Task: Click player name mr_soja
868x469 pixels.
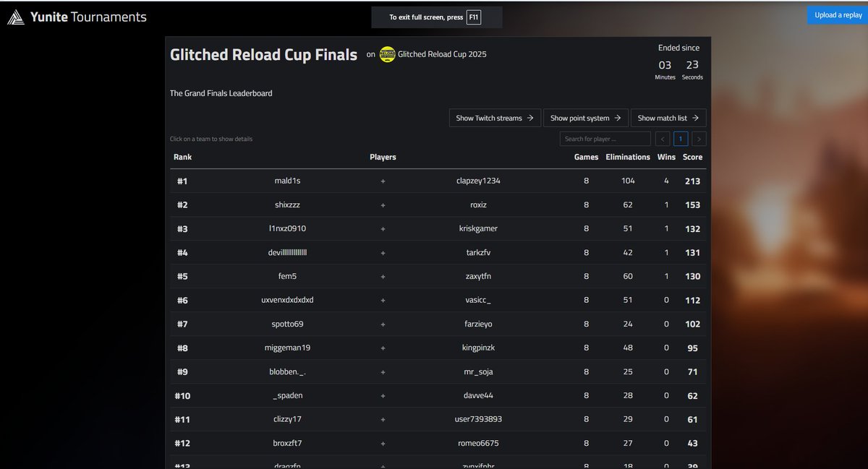Action: point(478,371)
